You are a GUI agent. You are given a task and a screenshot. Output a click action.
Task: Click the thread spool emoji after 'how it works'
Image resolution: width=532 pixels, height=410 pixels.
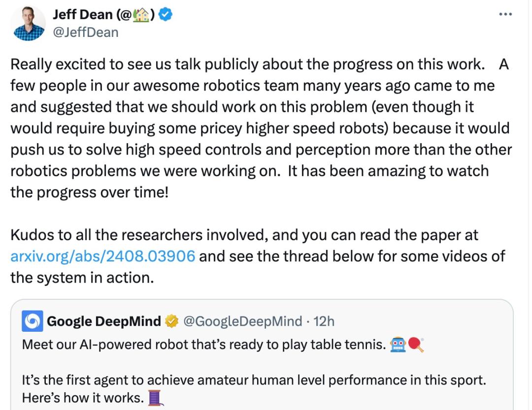pos(155,397)
